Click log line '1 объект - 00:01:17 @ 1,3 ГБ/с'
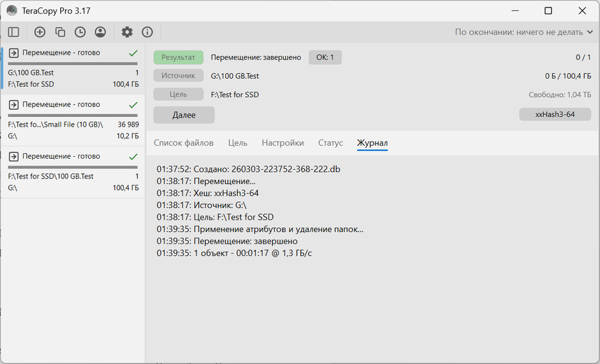Viewport: 600px width, 364px height. [x=234, y=253]
